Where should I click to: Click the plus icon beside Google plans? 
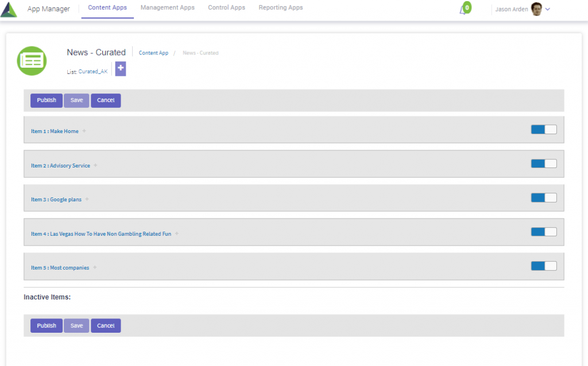click(87, 199)
